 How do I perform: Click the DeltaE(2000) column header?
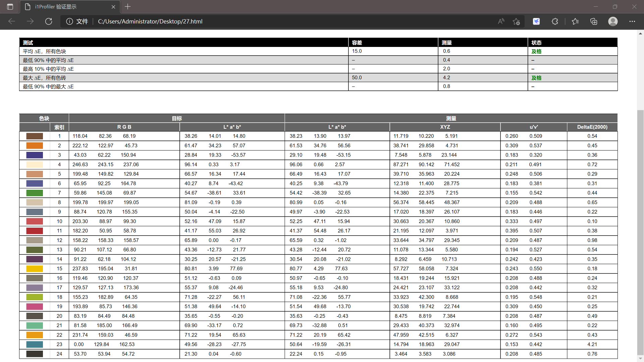[x=592, y=127]
